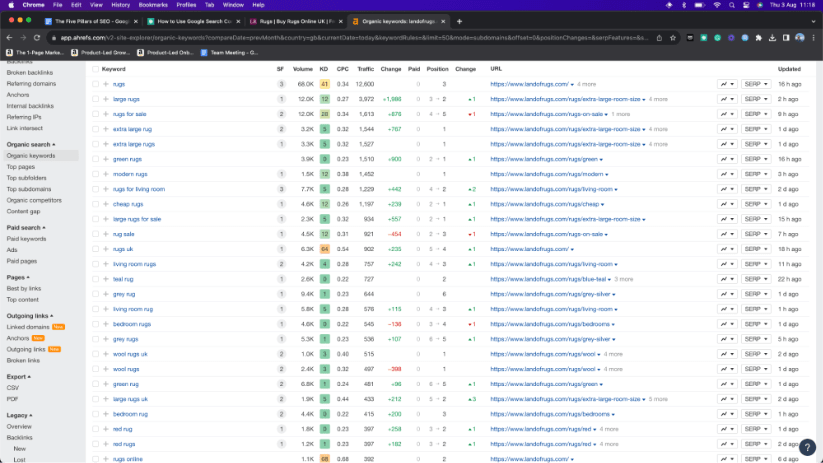This screenshot has width=823, height=463.
Task: Open a new browser tab with plus
Action: [x=459, y=20]
